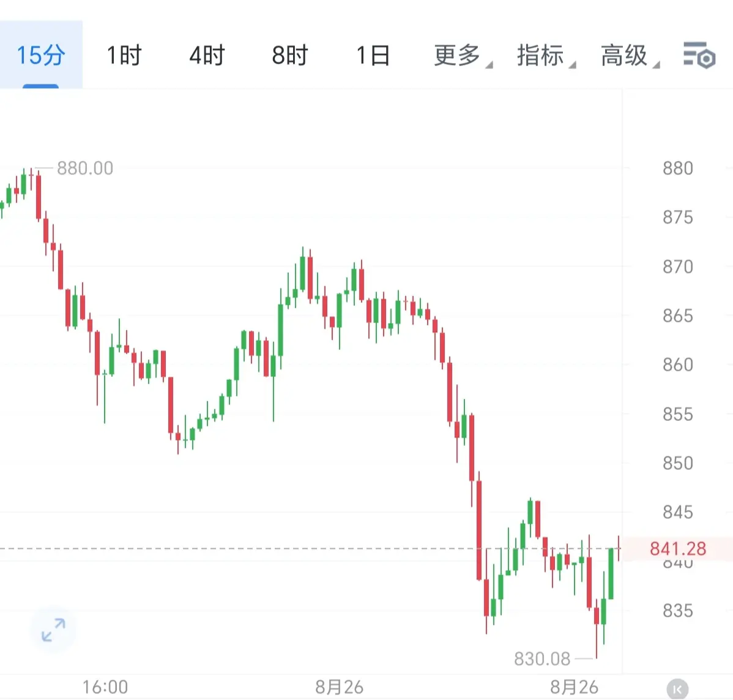
Task: Click the 830.08 low price marker
Action: click(x=542, y=659)
